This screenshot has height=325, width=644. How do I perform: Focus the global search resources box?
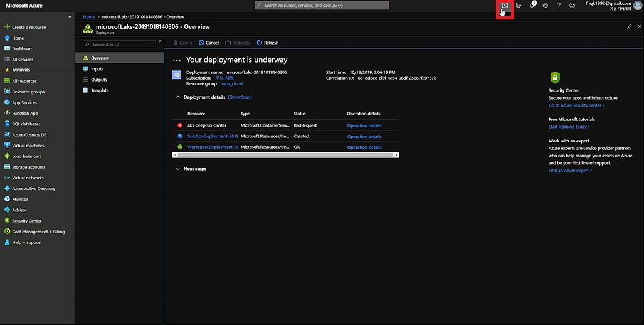click(x=322, y=6)
